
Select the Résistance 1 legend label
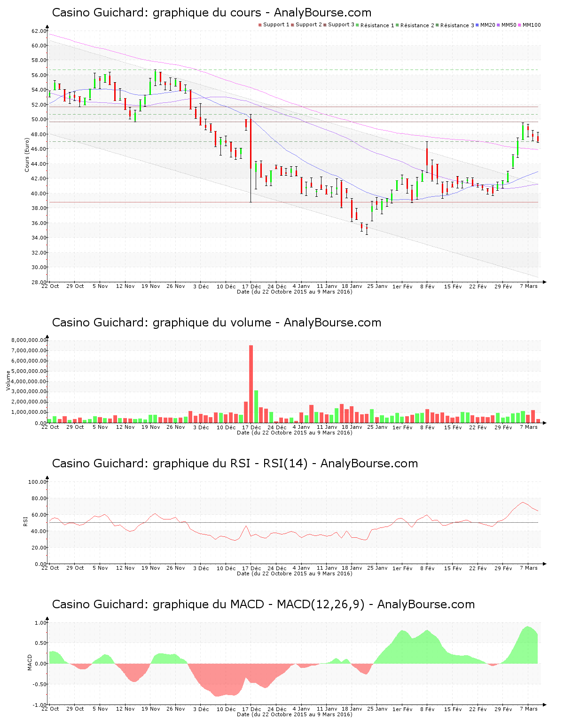pos(377,25)
